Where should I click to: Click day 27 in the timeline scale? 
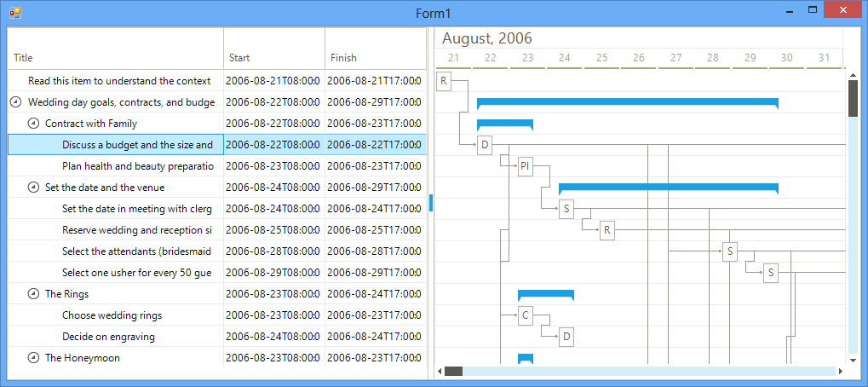tap(675, 58)
